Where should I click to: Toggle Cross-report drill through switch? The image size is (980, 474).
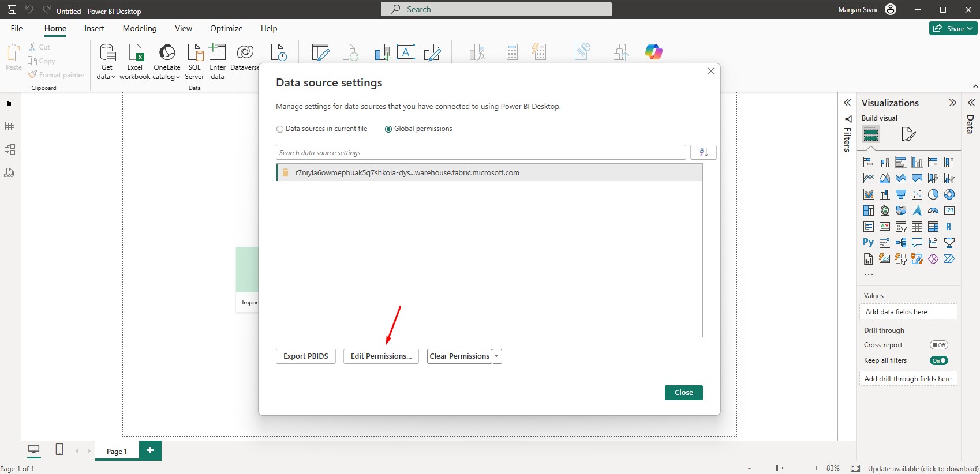click(939, 345)
